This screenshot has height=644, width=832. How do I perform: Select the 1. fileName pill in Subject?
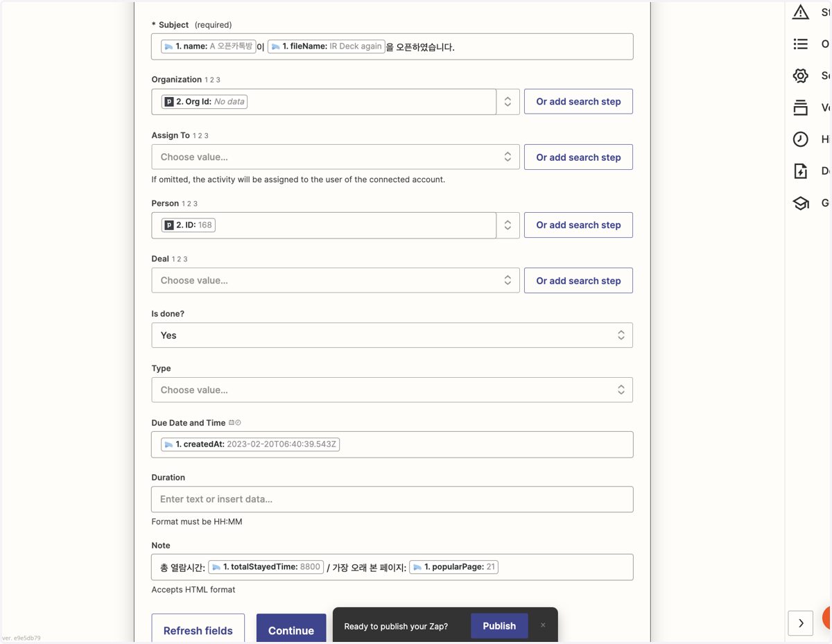327,46
